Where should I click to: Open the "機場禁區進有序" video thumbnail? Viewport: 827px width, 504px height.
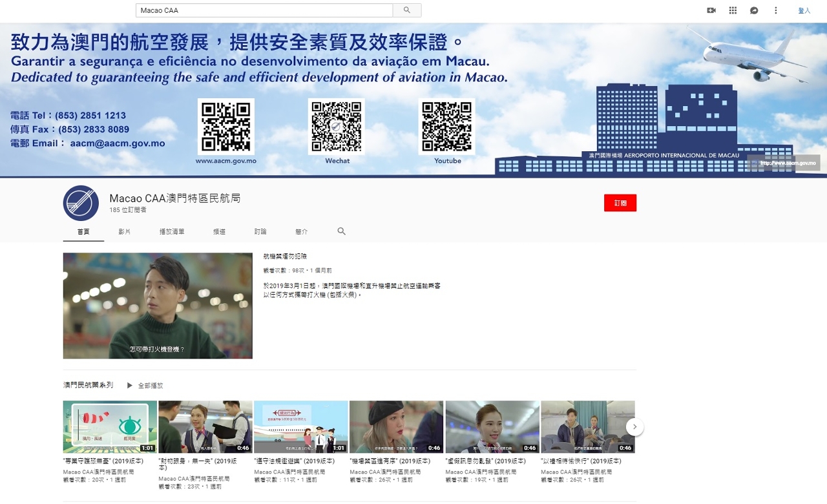[396, 426]
